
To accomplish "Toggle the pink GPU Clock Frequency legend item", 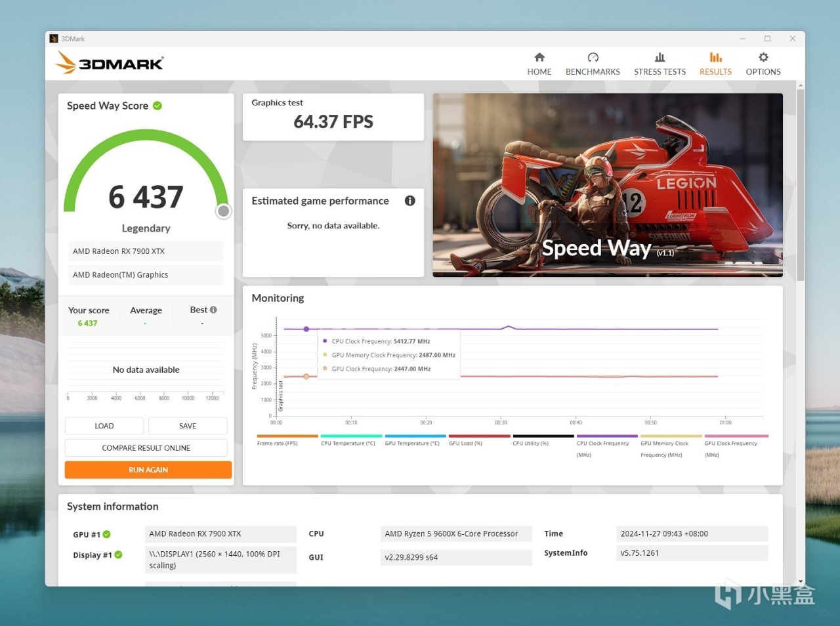I will click(736, 446).
